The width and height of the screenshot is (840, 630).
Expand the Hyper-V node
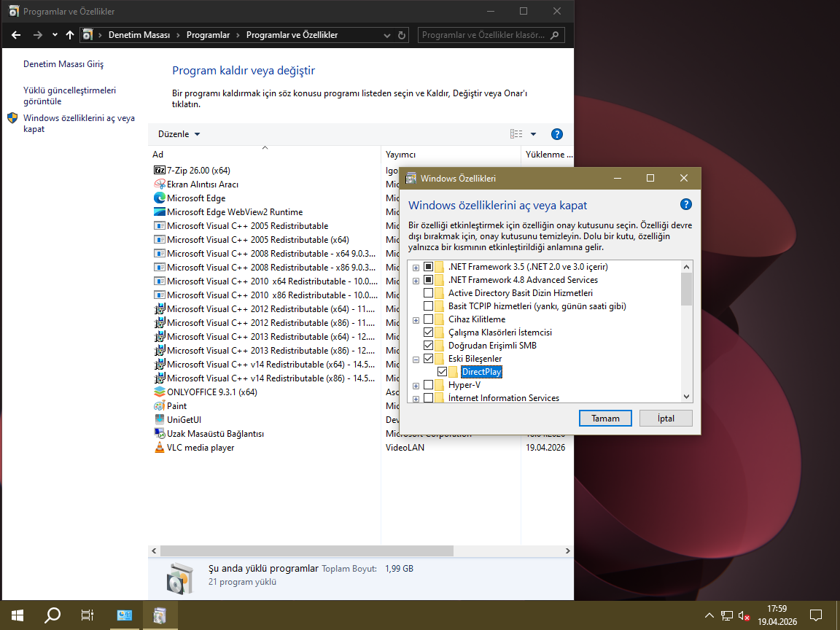pyautogui.click(x=416, y=386)
